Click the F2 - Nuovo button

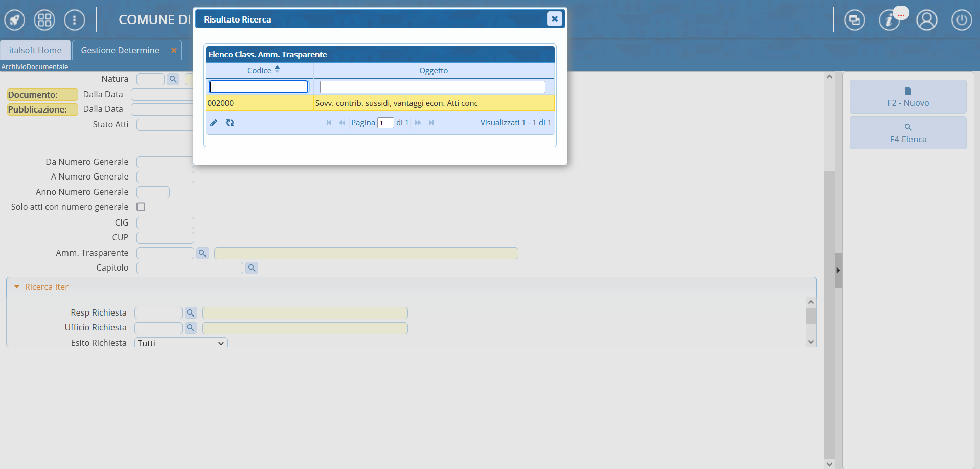point(907,97)
